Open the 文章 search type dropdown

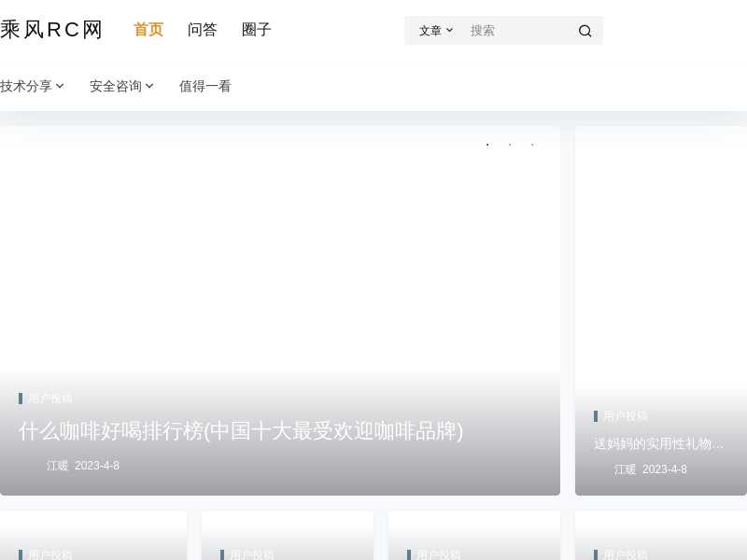(x=435, y=31)
